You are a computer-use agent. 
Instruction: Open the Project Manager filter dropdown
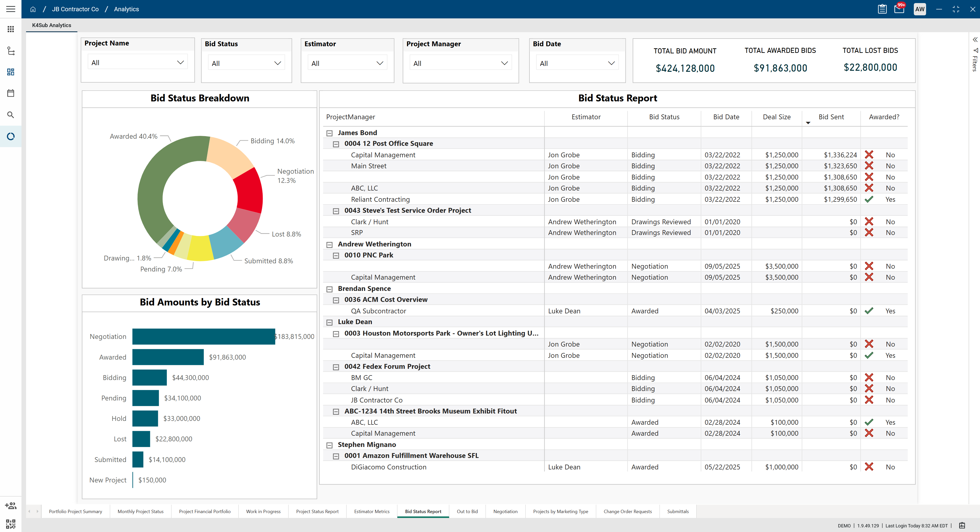coord(460,63)
